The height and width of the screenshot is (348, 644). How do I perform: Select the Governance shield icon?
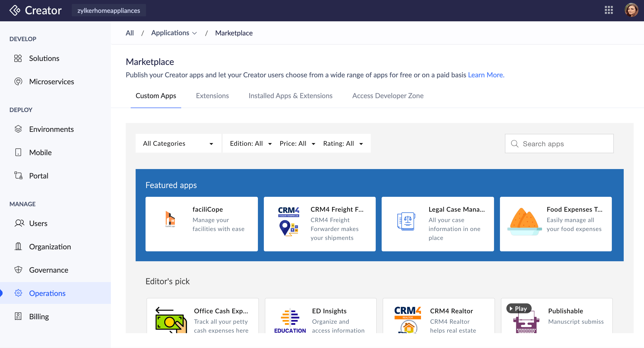(x=18, y=270)
